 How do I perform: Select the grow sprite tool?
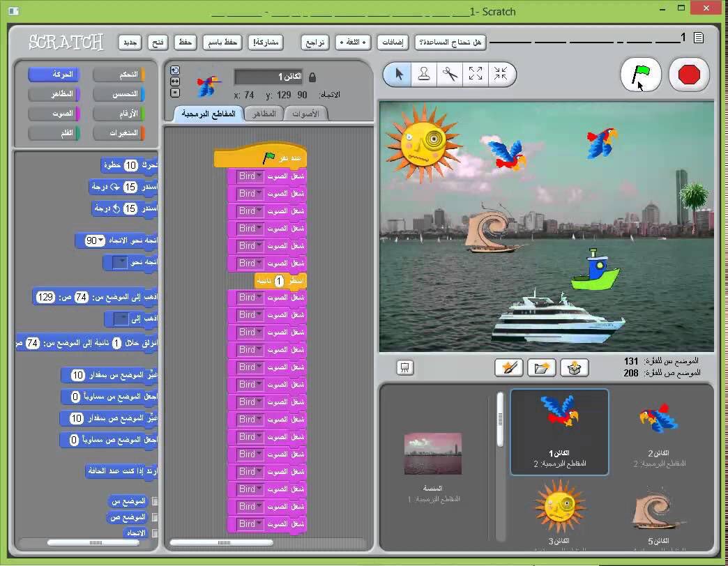[x=476, y=74]
